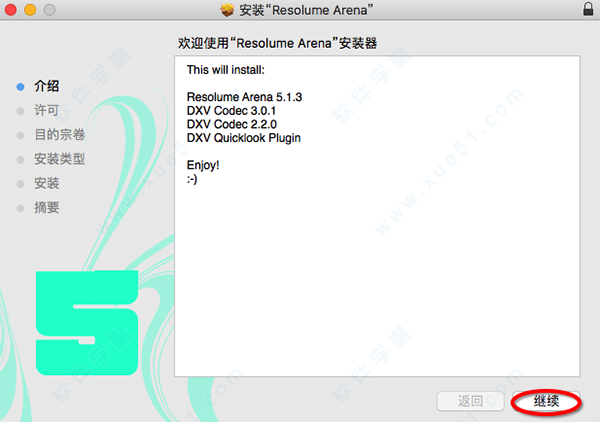
Task: Click the lock icon in title bar
Action: pos(588,9)
